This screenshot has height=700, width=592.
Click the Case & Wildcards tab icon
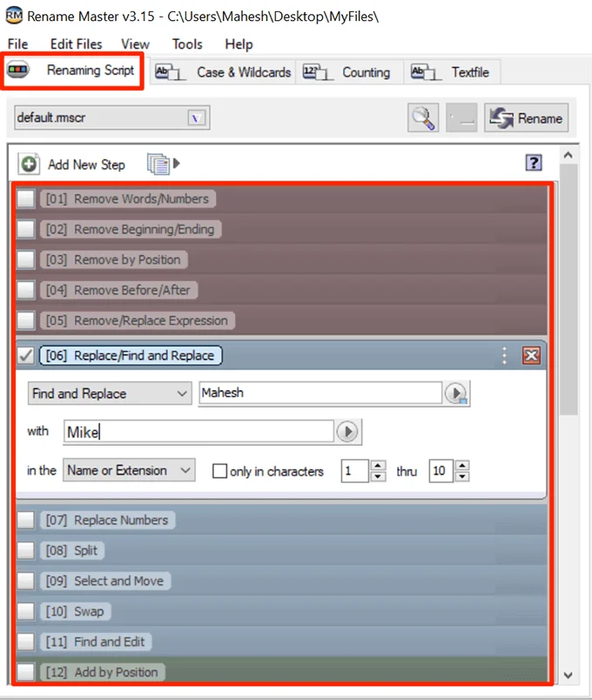[169, 72]
